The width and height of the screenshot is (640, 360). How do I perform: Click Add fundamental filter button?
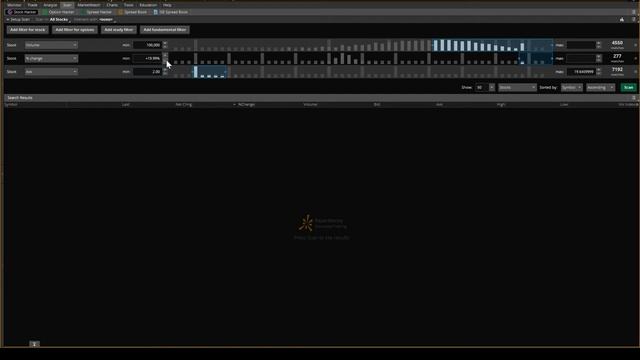pyautogui.click(x=164, y=30)
